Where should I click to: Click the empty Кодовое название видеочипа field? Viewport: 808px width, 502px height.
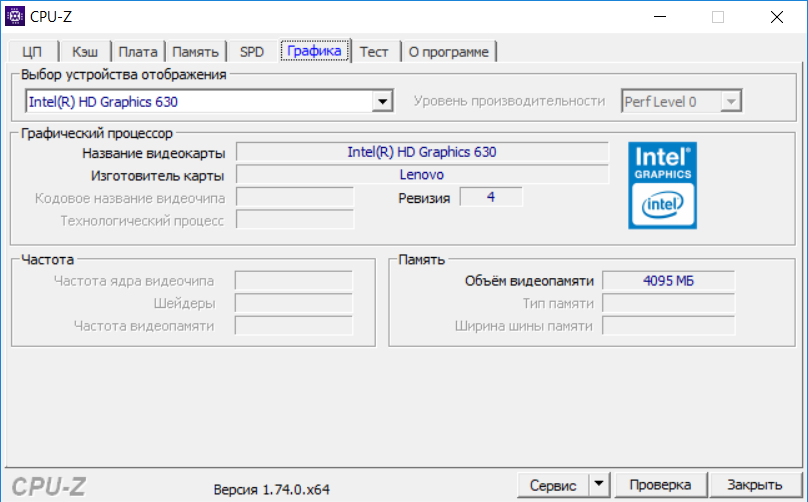pos(295,197)
